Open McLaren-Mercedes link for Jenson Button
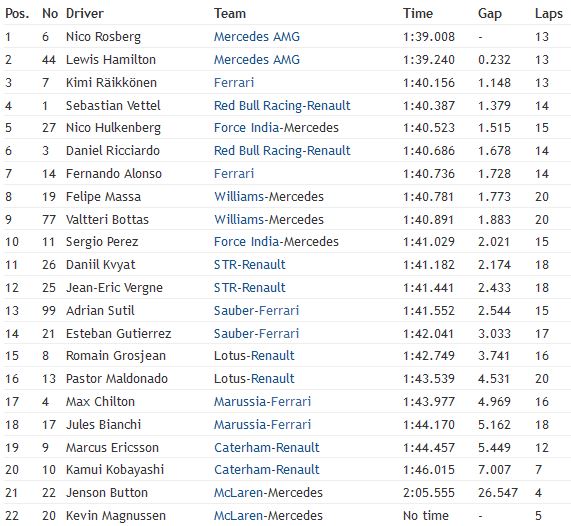571x526 pixels. pyautogui.click(x=268, y=493)
